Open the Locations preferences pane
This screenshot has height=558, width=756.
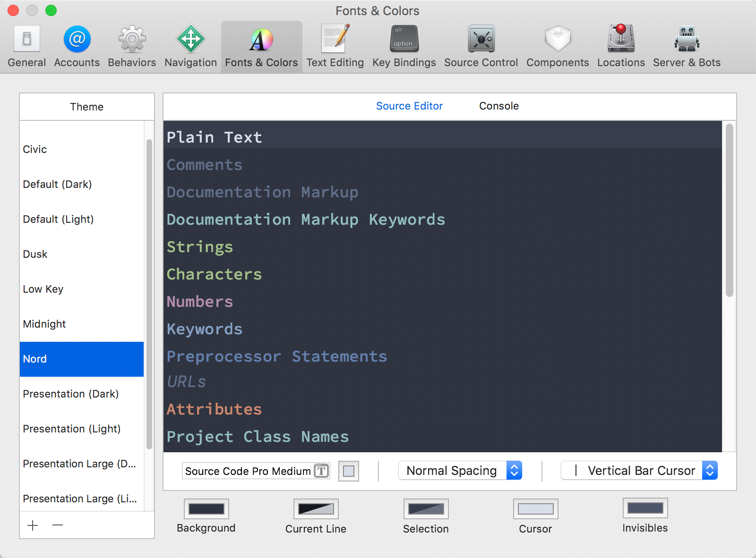(x=621, y=47)
